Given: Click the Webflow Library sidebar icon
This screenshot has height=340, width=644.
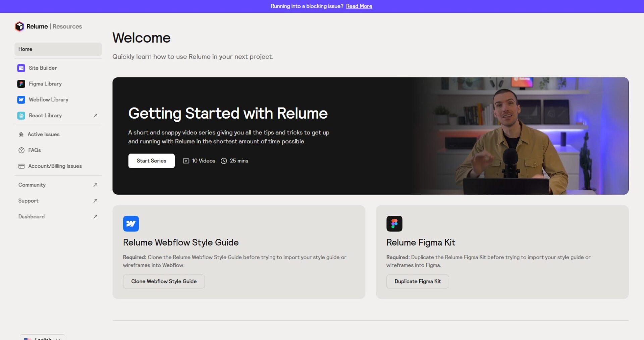Looking at the screenshot, I should pyautogui.click(x=21, y=100).
